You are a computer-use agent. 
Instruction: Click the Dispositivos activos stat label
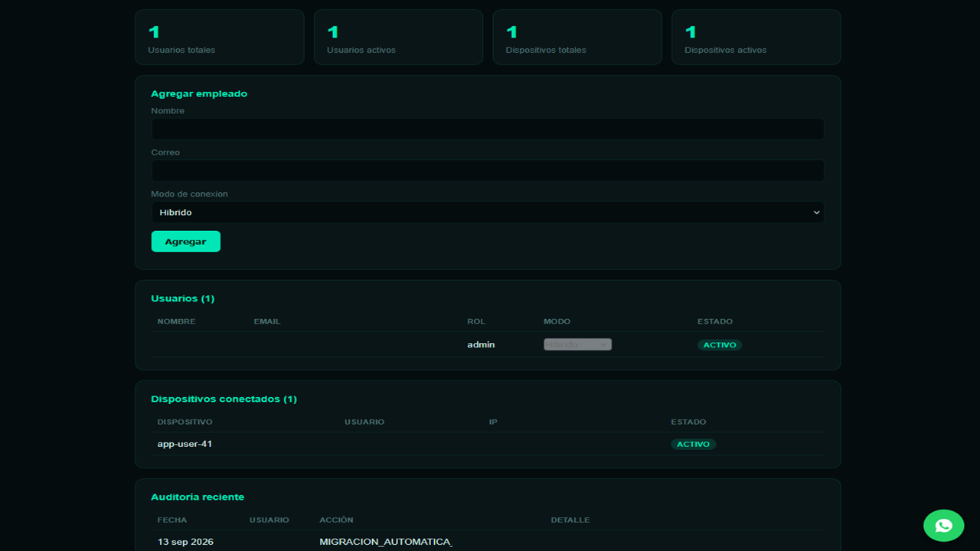725,50
